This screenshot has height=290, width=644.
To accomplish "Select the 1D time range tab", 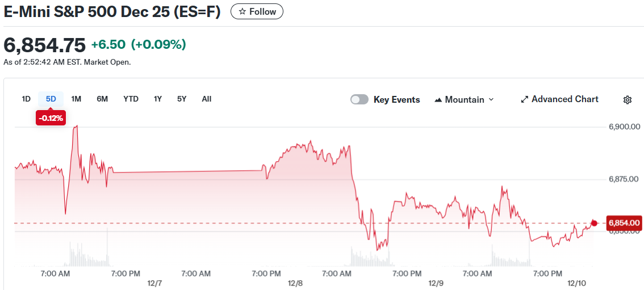I will [x=26, y=99].
